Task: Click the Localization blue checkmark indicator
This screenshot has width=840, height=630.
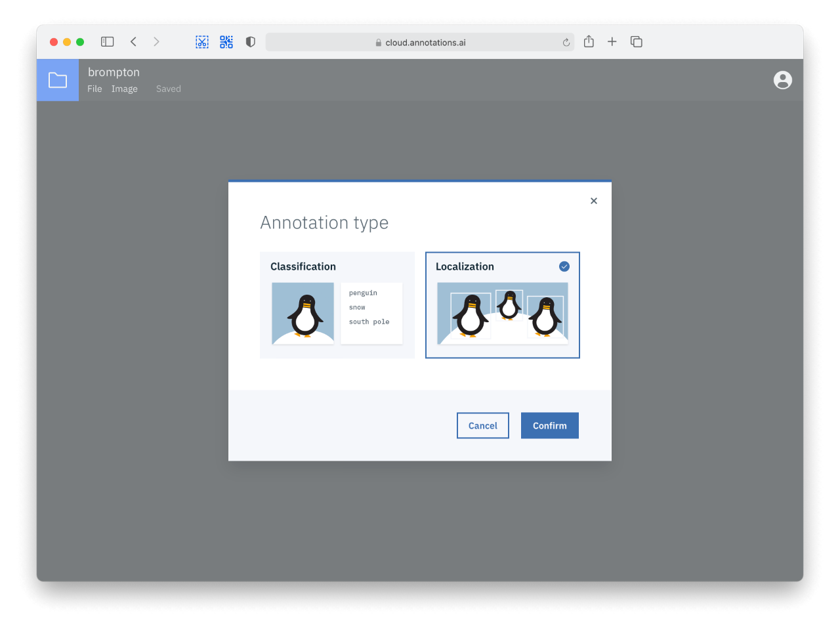Action: 564,266
